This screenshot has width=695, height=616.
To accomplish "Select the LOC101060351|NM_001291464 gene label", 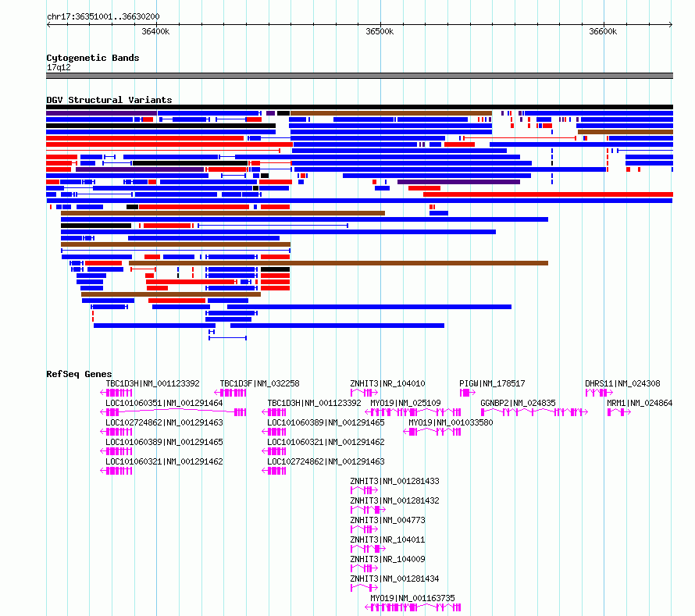I will point(164,403).
